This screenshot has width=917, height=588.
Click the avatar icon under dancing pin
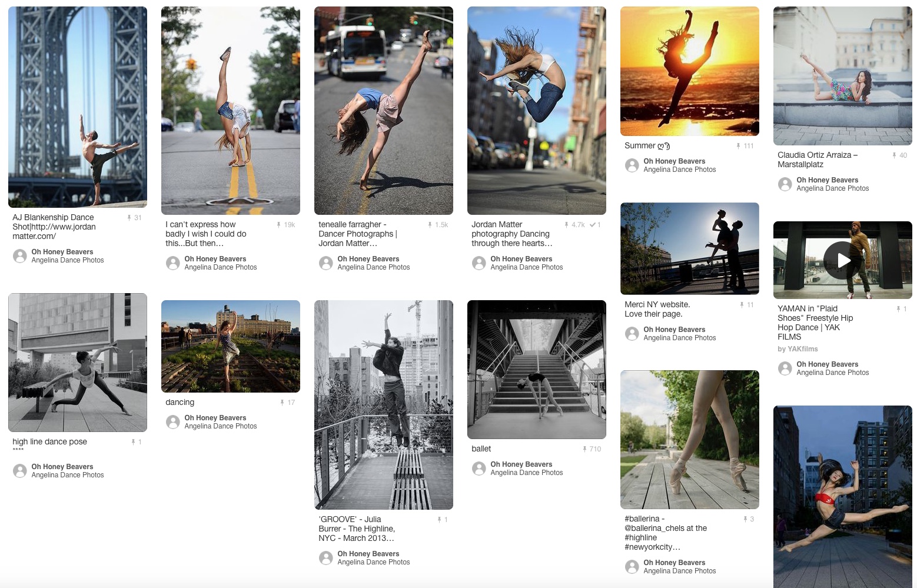[173, 422]
